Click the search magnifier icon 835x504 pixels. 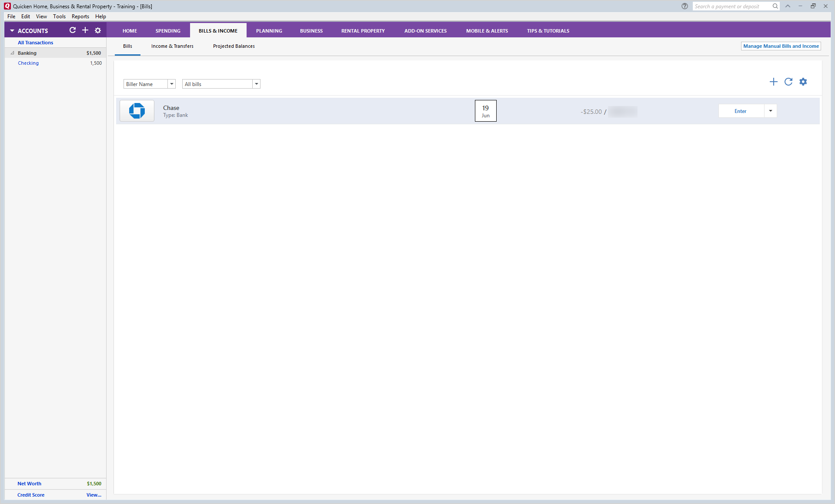coord(775,6)
